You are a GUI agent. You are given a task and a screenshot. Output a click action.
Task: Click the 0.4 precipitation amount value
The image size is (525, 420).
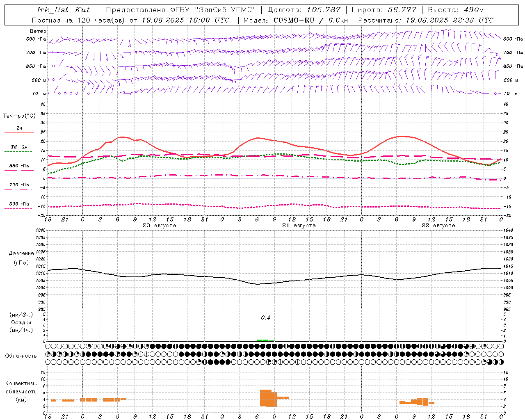266,318
